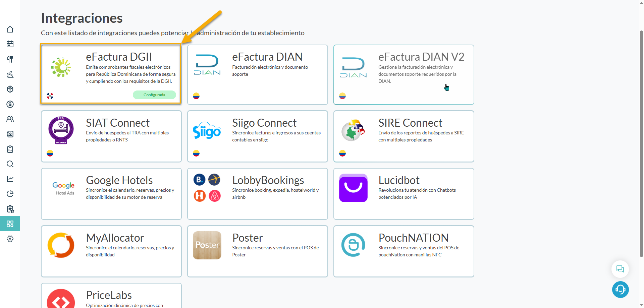This screenshot has width=644, height=308.
Task: Open the SIAT Connect integration title
Action: click(x=118, y=123)
